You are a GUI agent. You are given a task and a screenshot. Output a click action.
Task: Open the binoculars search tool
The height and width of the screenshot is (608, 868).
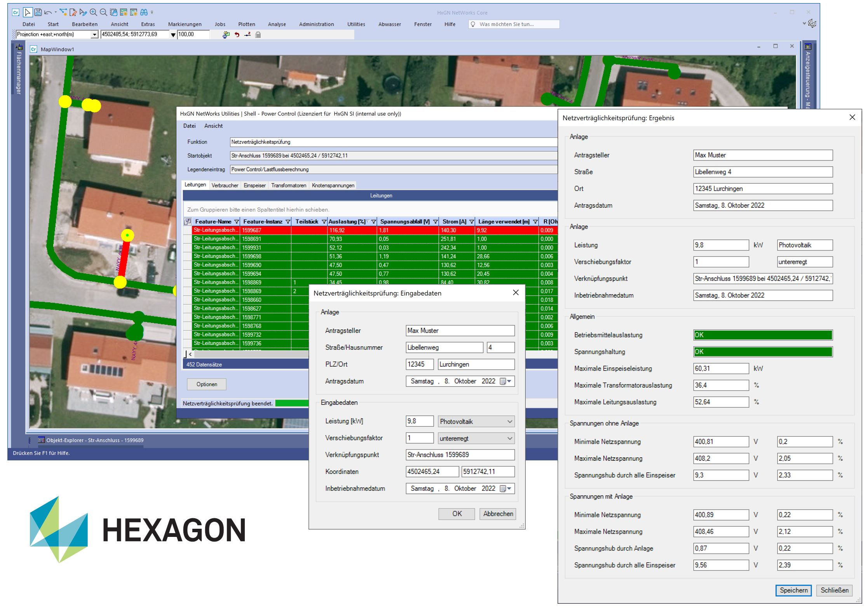point(144,12)
